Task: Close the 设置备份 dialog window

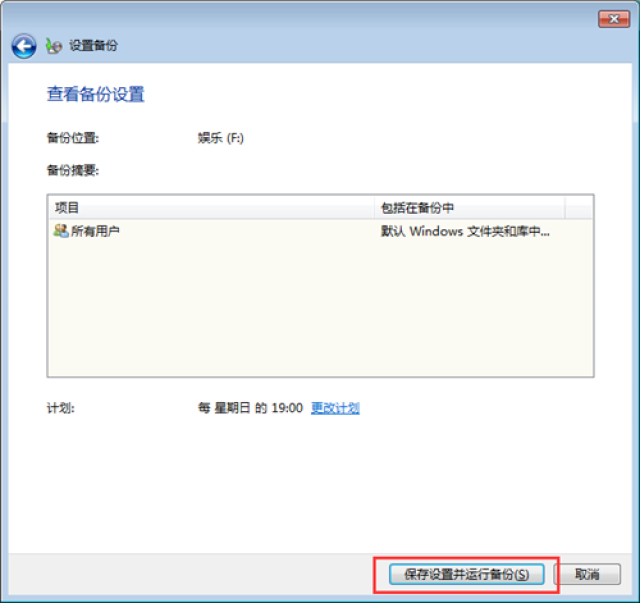Action: [x=613, y=19]
